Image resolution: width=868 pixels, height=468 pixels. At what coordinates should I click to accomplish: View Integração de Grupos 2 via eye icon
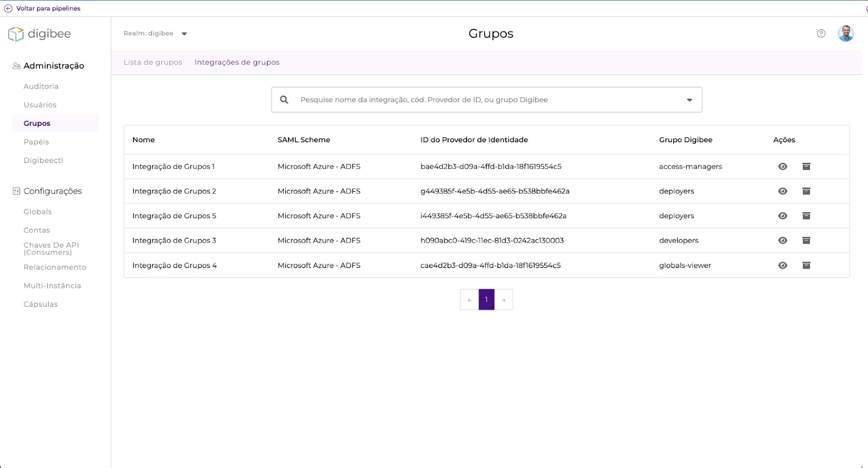click(782, 191)
